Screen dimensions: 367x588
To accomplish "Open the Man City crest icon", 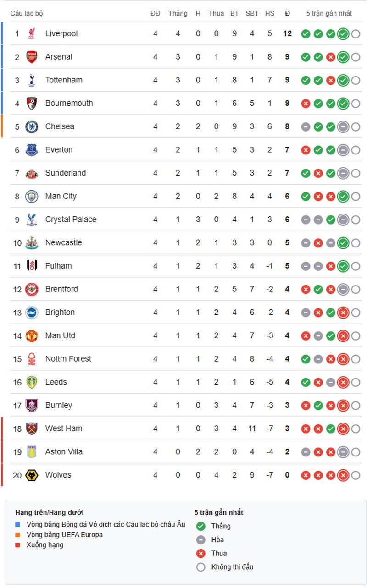I will click(31, 196).
